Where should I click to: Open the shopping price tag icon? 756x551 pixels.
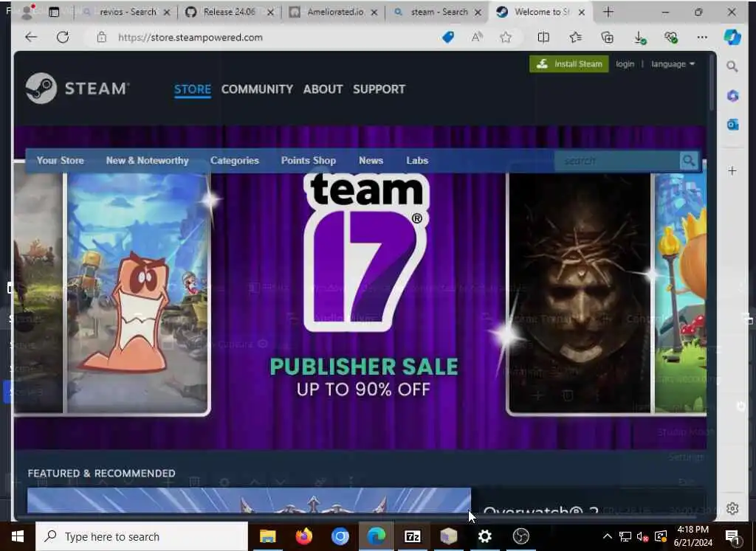coord(448,37)
